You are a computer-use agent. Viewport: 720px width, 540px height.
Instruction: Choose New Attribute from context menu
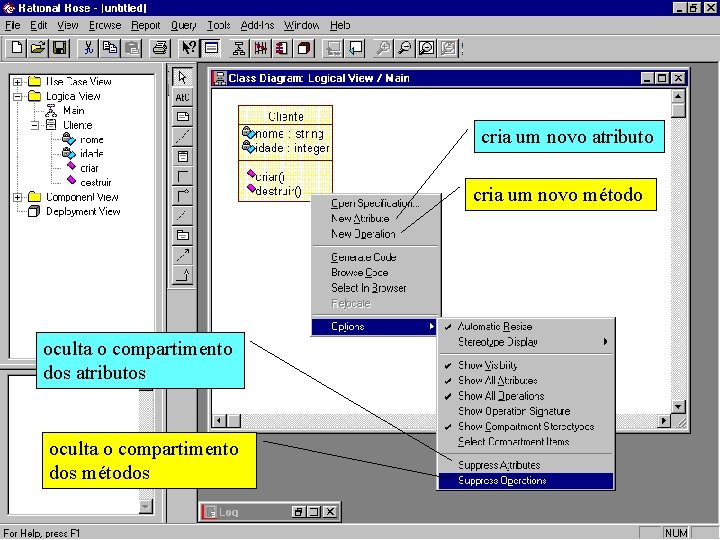tap(376, 218)
